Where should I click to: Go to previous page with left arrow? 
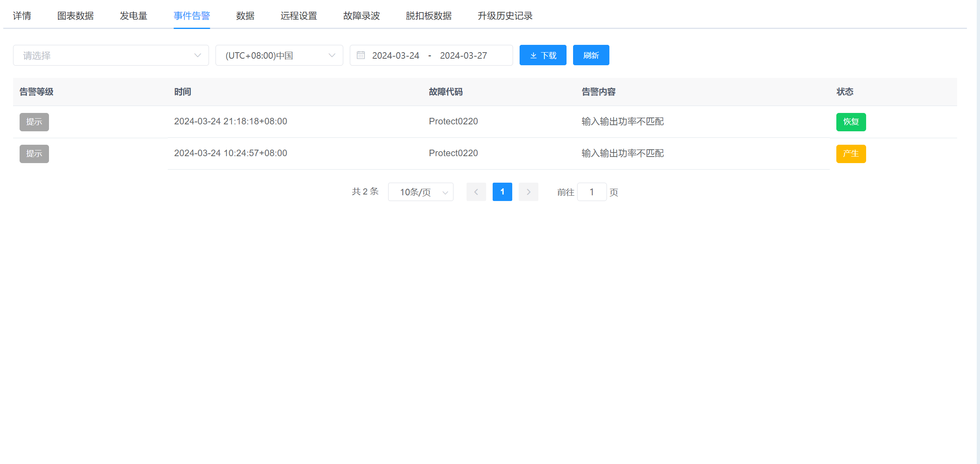click(x=476, y=192)
